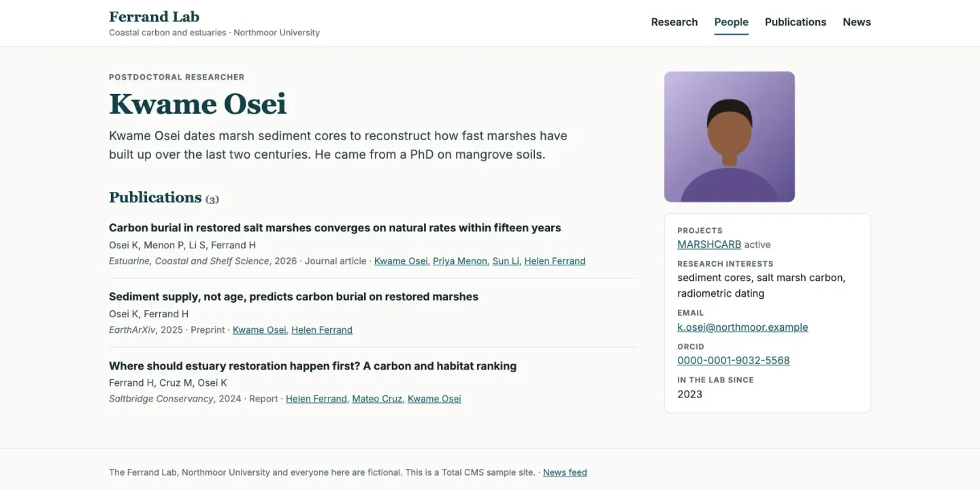This screenshot has height=490, width=980.
Task: Click the tagline 'Coastal carbon and estuaries · Northmoor University'
Action: 214,33
